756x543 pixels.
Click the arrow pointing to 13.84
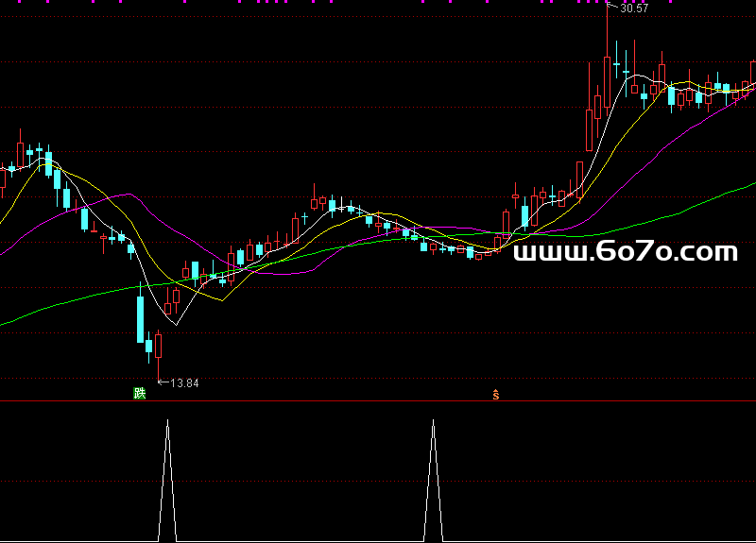click(162, 382)
